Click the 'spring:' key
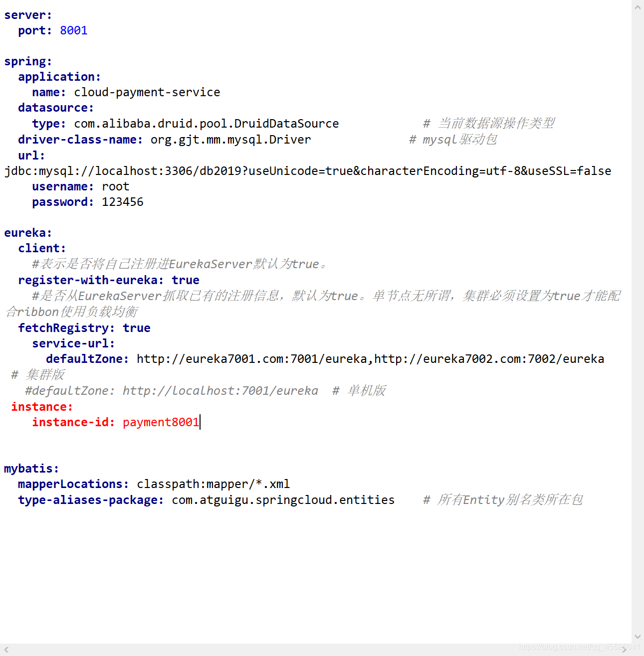Viewport: 644px width, 656px height. pos(28,61)
